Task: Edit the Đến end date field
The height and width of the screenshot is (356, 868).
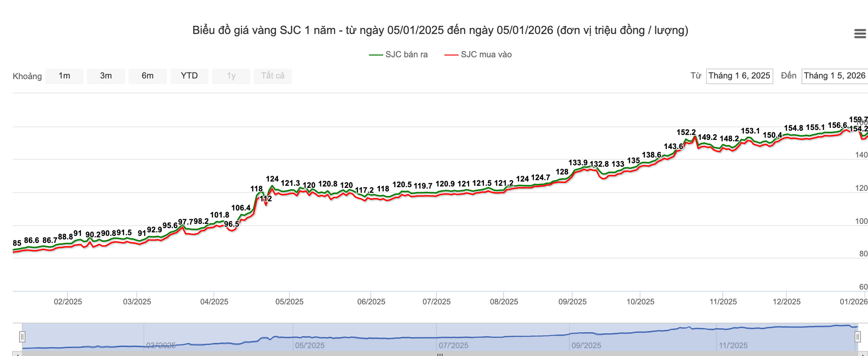Action: pos(835,76)
